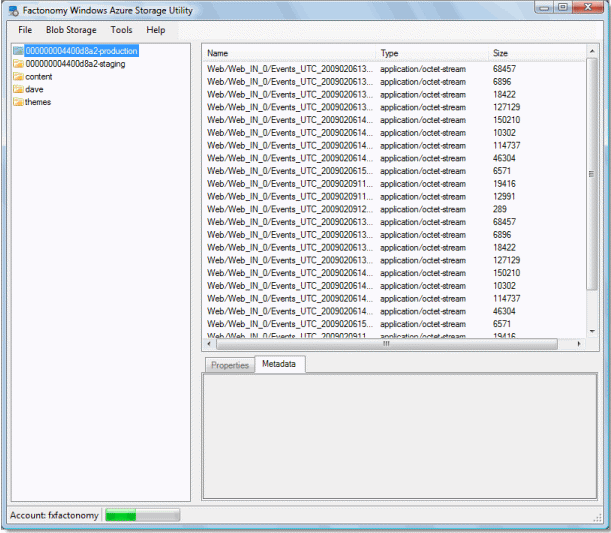The width and height of the screenshot is (611, 533).
Task: Click vertical scrollbar thumb of blob list
Action: (x=592, y=174)
